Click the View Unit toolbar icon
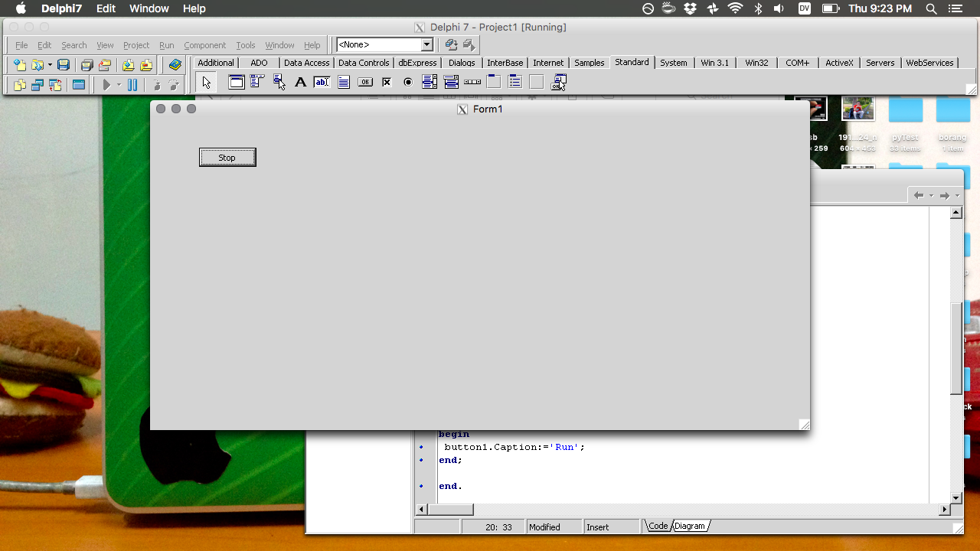980x551 pixels. coord(20,85)
